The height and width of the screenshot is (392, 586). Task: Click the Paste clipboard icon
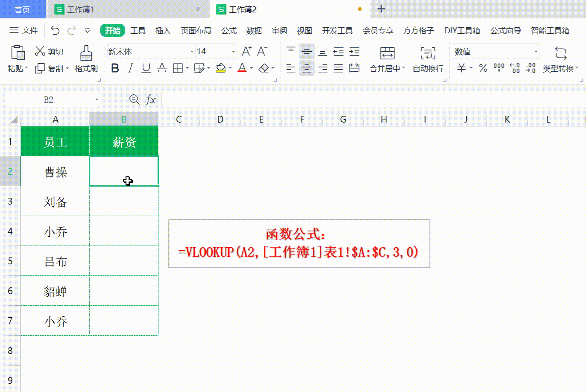point(18,53)
